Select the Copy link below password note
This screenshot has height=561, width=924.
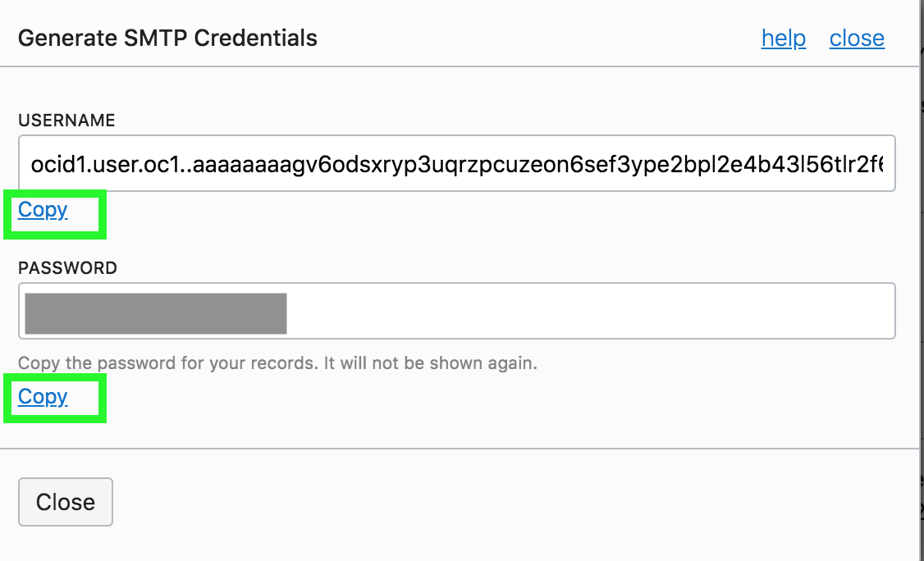point(43,397)
